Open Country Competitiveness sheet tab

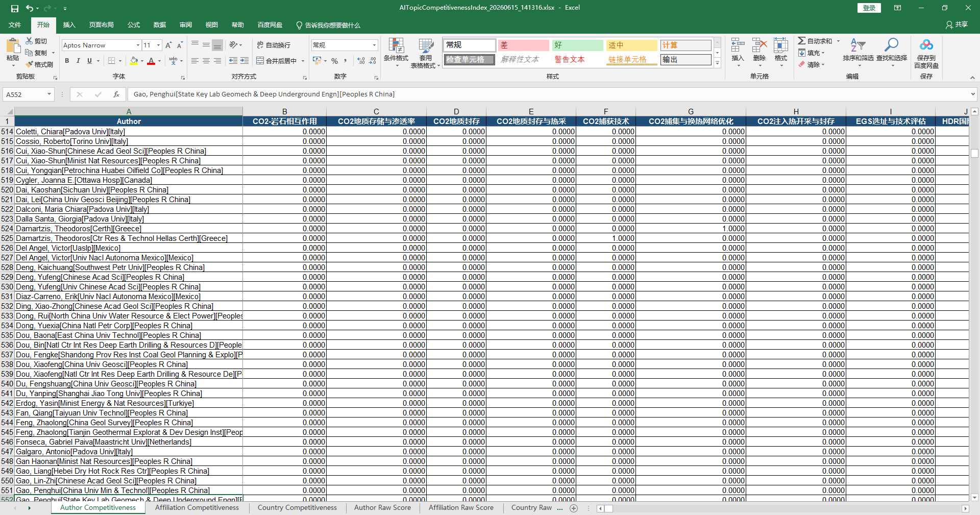[x=297, y=508]
